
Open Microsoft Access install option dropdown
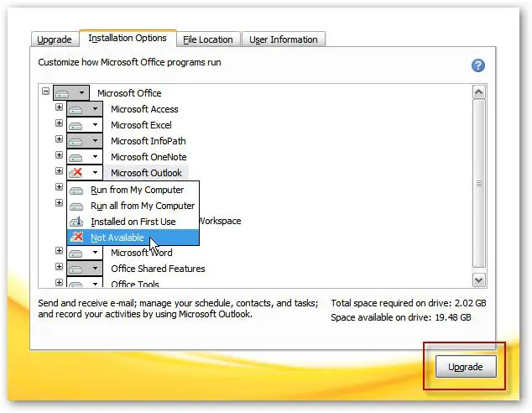pyautogui.click(x=85, y=109)
